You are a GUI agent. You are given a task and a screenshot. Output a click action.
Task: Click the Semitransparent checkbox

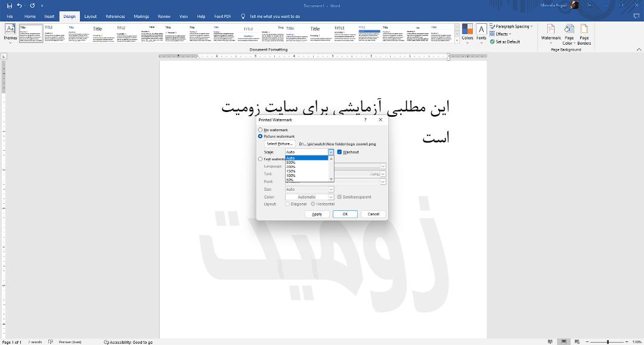click(x=339, y=197)
